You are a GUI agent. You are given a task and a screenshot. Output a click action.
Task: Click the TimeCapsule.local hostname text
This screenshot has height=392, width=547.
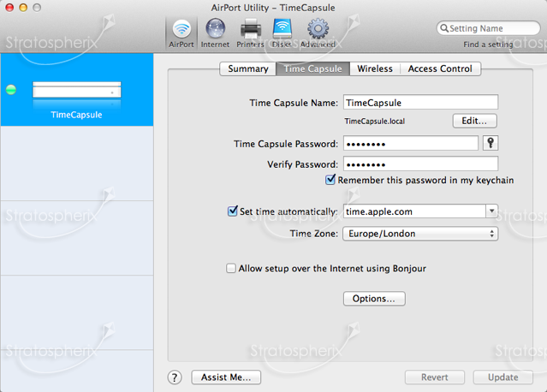[375, 122]
